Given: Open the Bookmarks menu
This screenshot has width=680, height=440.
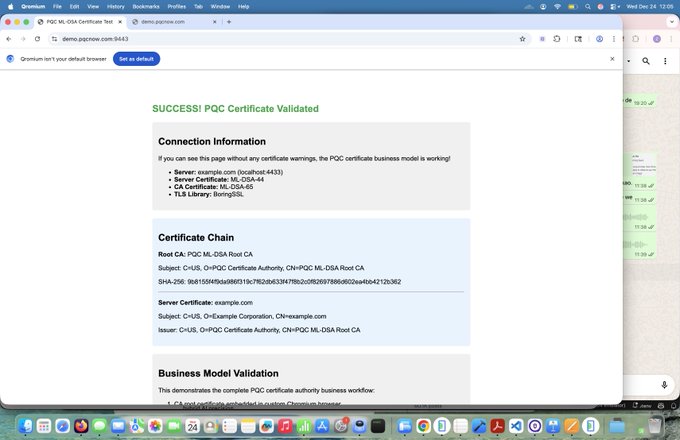Looking at the screenshot, I should (x=145, y=6).
